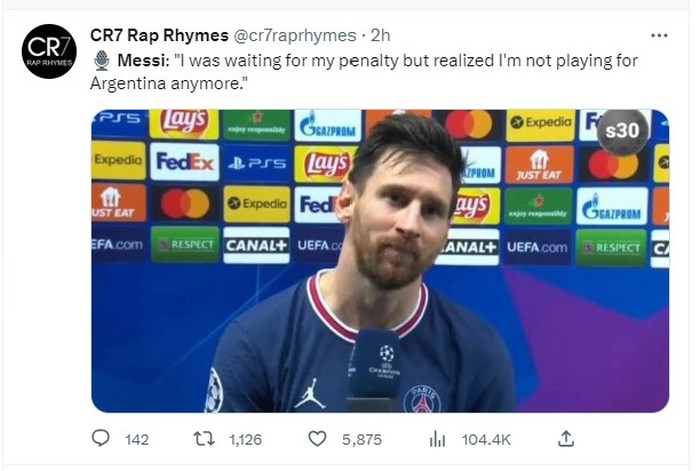This screenshot has width=700, height=471.
Task: Open the more options ellipsis menu
Action: tap(658, 35)
